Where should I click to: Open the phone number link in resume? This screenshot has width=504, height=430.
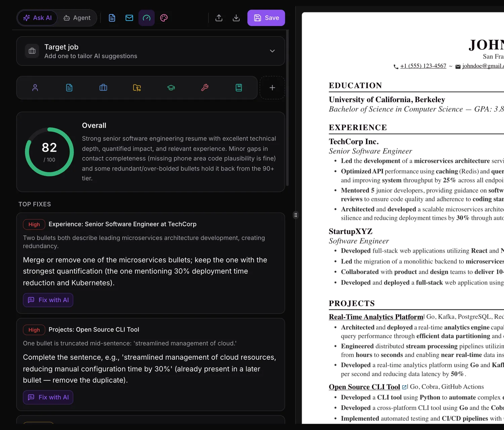click(x=423, y=66)
